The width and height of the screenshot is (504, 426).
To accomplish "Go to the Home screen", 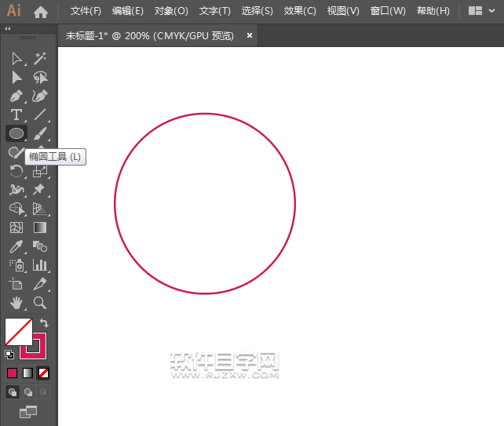I will click(41, 11).
